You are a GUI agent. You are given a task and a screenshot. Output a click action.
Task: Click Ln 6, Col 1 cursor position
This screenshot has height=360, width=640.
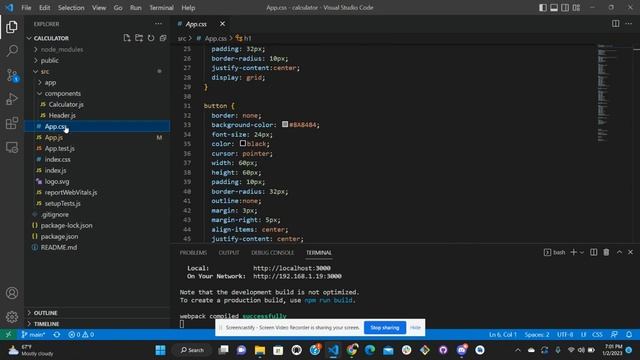pyautogui.click(x=503, y=334)
